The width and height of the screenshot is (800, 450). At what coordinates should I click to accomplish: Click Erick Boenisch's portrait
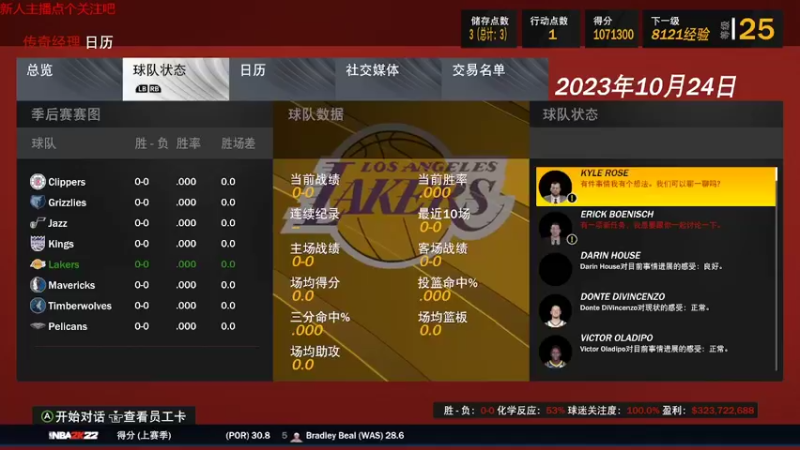coord(555,228)
